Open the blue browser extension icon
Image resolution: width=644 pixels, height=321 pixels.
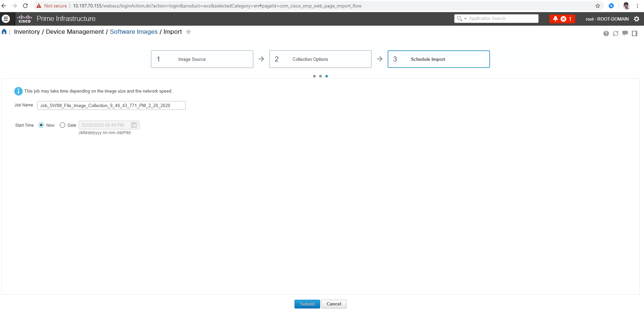point(611,6)
